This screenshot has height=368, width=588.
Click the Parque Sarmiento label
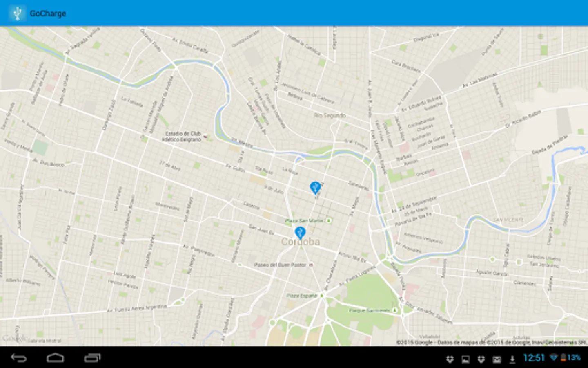point(370,310)
